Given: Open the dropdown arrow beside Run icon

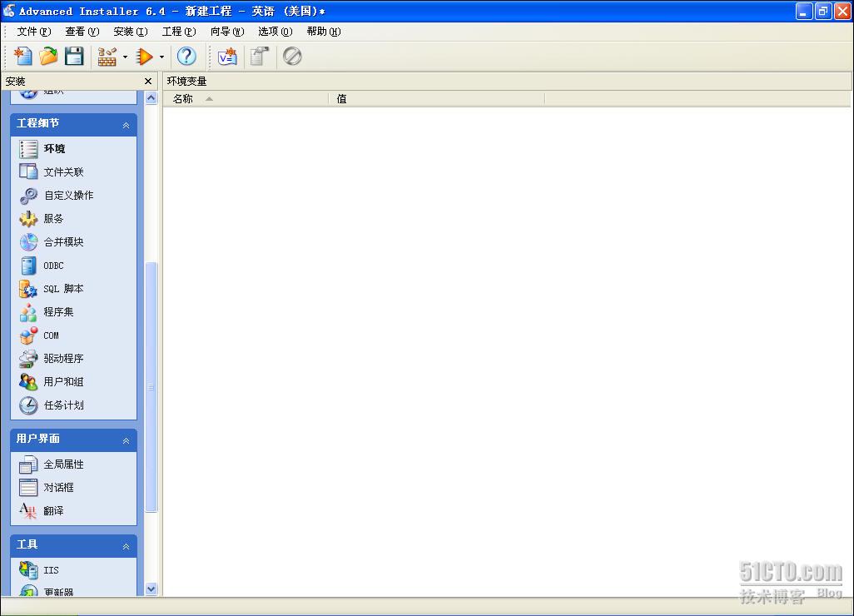Looking at the screenshot, I should point(161,57).
